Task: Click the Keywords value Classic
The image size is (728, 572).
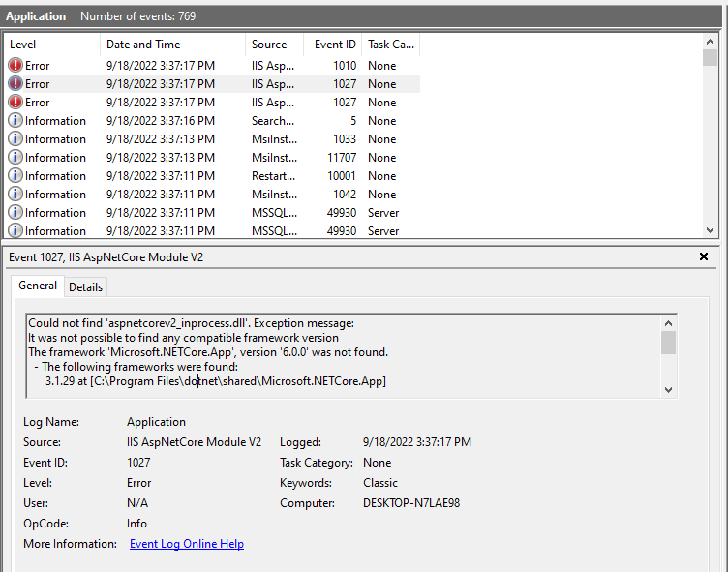Action: tap(380, 483)
